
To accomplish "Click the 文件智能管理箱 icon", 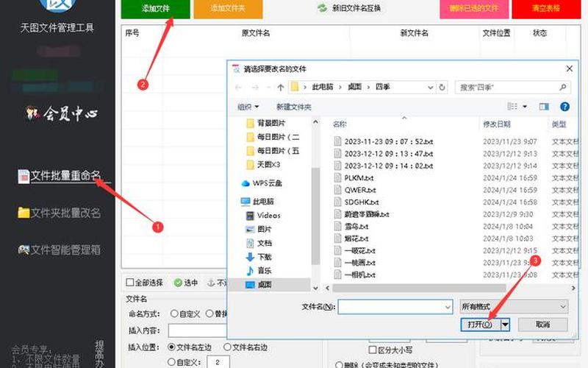I will pos(24,250).
